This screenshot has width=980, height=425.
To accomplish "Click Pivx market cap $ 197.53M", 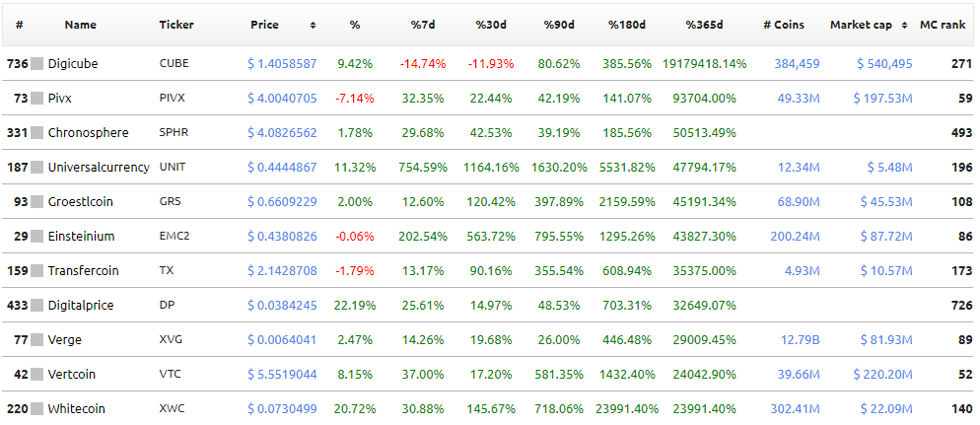I will [883, 99].
